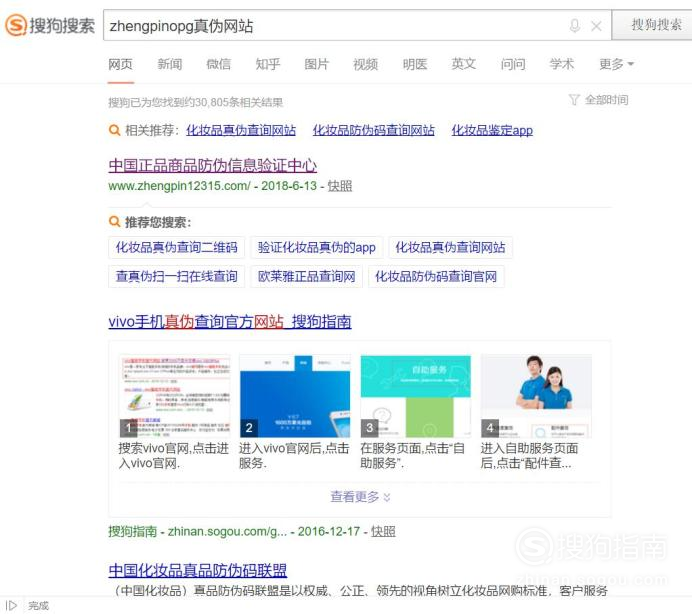Viewport: 692px width, 614px height.
Task: Click the 搜狗指南 source label
Action: [x=132, y=531]
